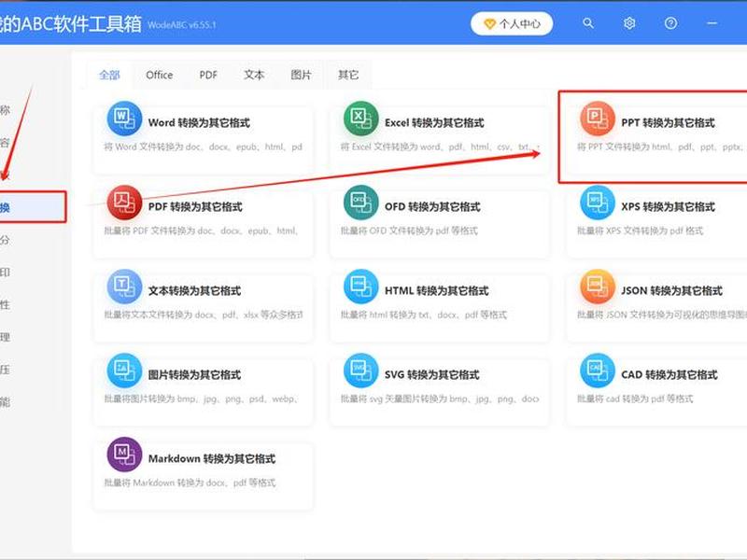Open the help question mark icon
Image resolution: width=747 pixels, height=560 pixels.
tap(670, 23)
